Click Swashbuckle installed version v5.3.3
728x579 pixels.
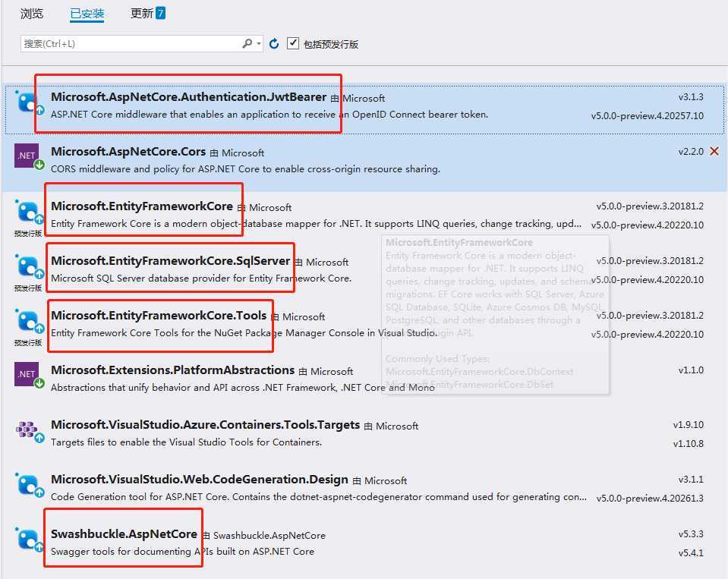coord(691,534)
